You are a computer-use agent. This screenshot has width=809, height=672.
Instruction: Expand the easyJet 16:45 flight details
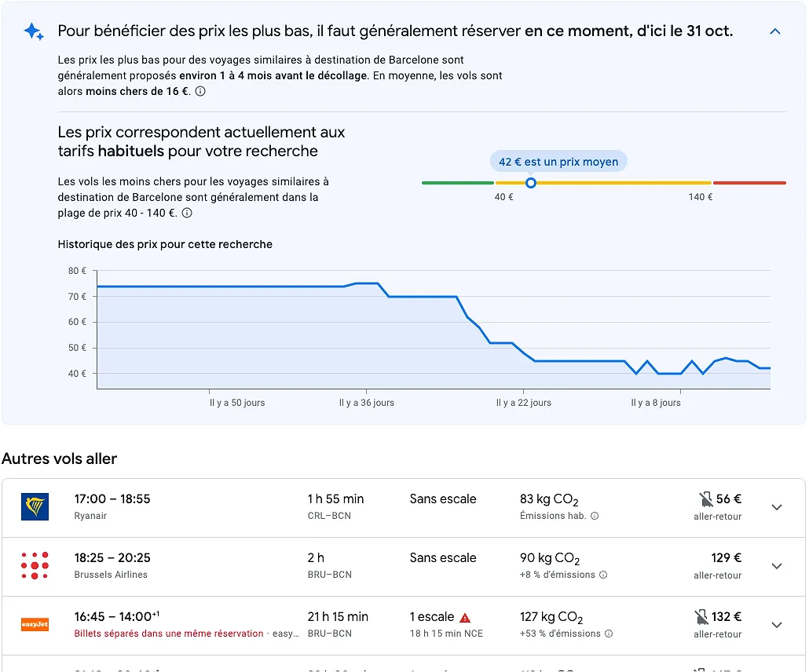point(777,625)
